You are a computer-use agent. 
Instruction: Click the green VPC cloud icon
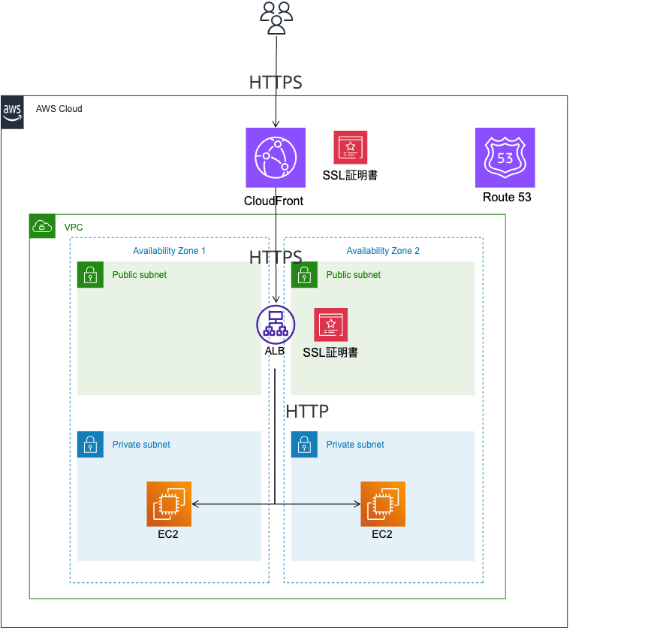click(x=43, y=226)
